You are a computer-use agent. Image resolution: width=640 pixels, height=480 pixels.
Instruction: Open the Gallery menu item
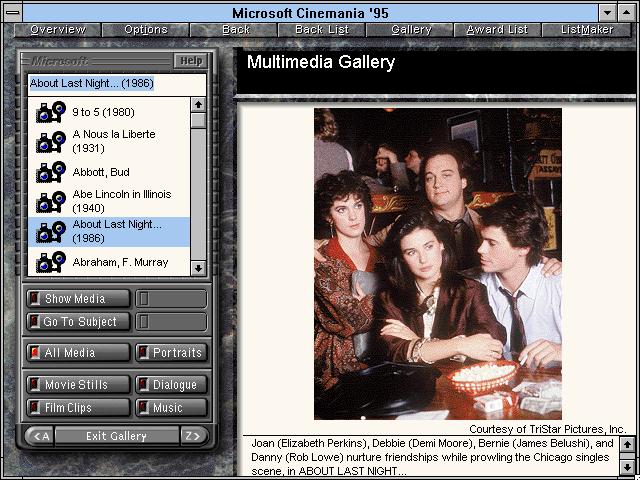(x=411, y=30)
